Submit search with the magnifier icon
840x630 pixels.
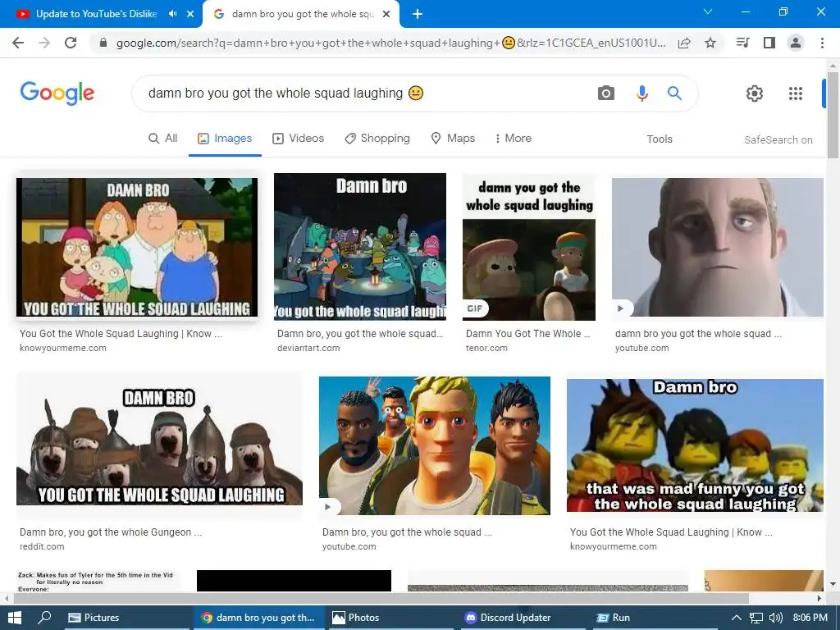(x=674, y=94)
